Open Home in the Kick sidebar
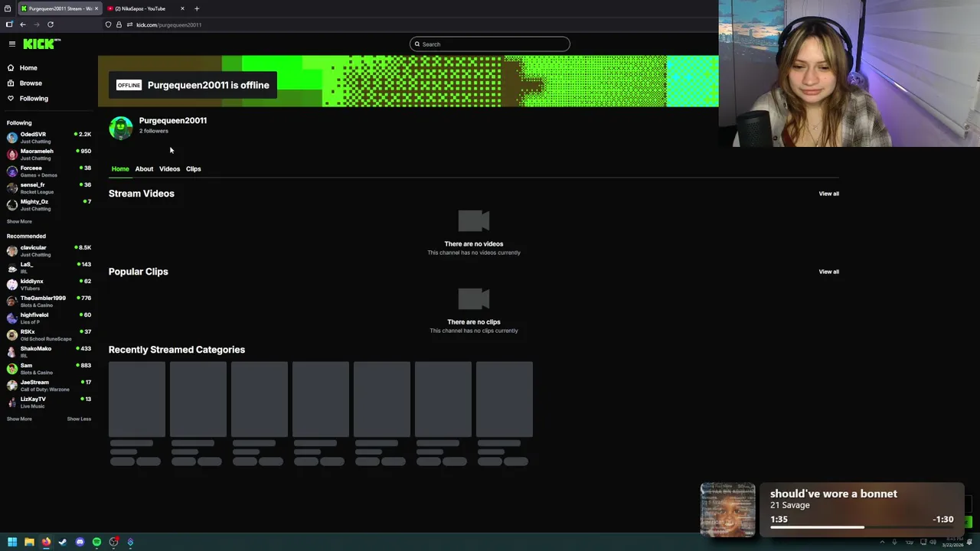This screenshot has height=551, width=980. (x=28, y=68)
